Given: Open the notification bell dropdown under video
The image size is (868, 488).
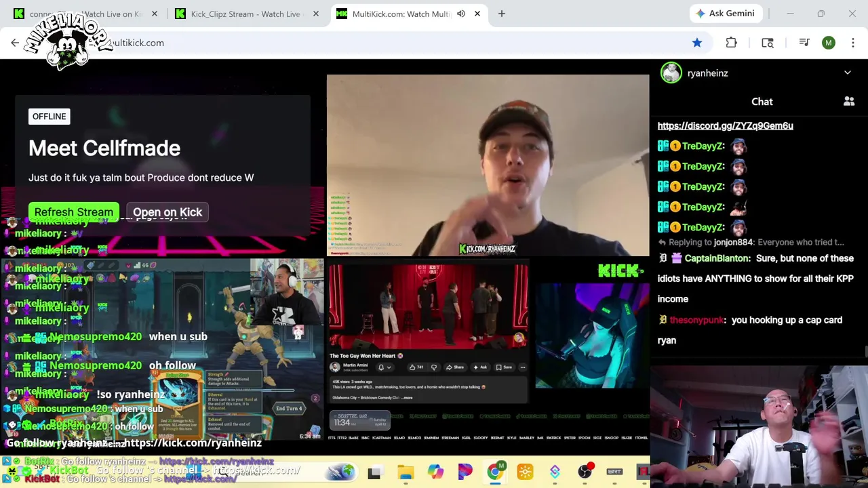Looking at the screenshot, I should pos(384,367).
